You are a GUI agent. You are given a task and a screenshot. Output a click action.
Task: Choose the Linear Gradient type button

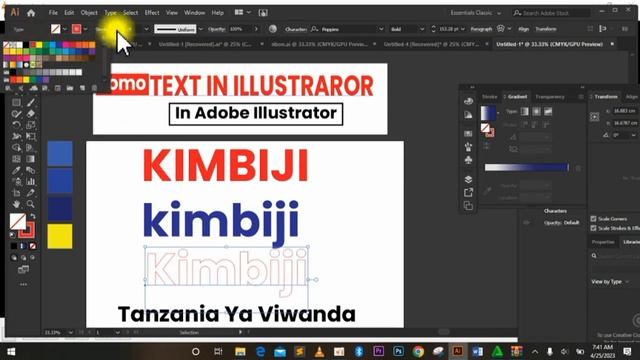pos(524,111)
